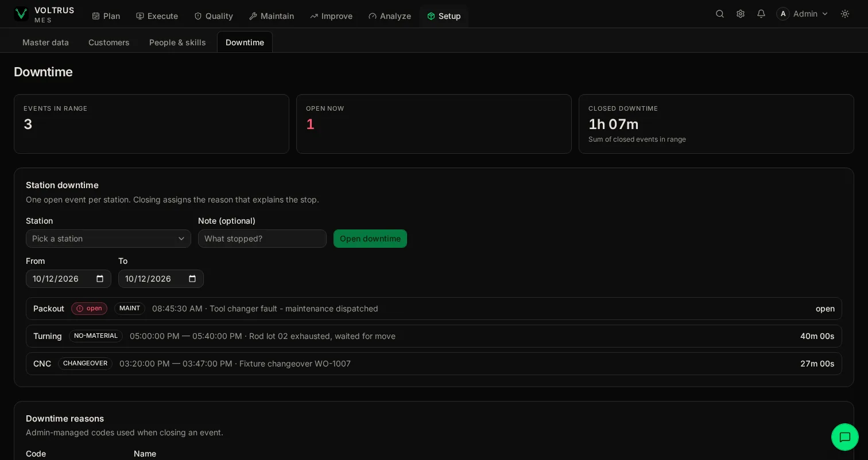Image resolution: width=868 pixels, height=460 pixels.
Task: Switch to the People & skills tab
Action: (x=177, y=42)
